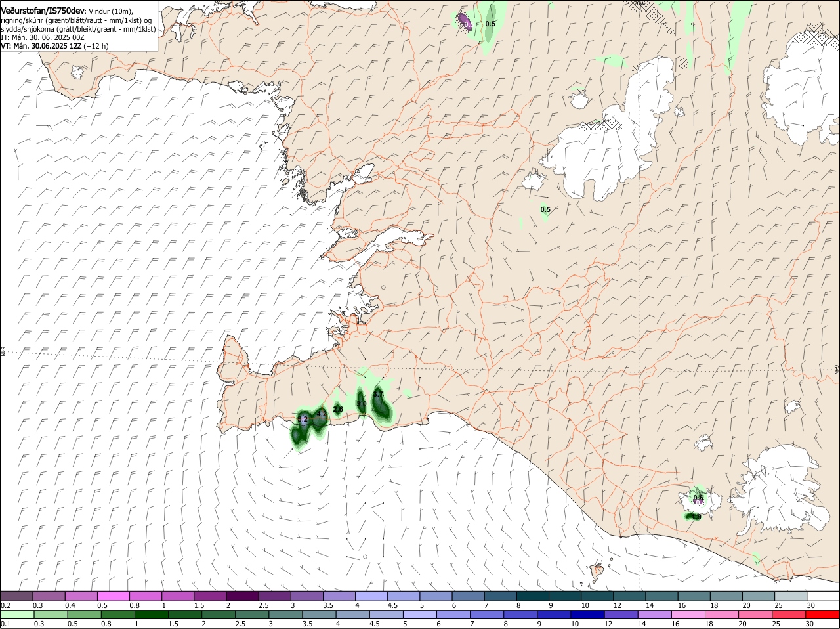Pick upper legend dark purple swatch between 2 and 2.5
Viewport: 840px width, 629px height.
tap(242, 596)
